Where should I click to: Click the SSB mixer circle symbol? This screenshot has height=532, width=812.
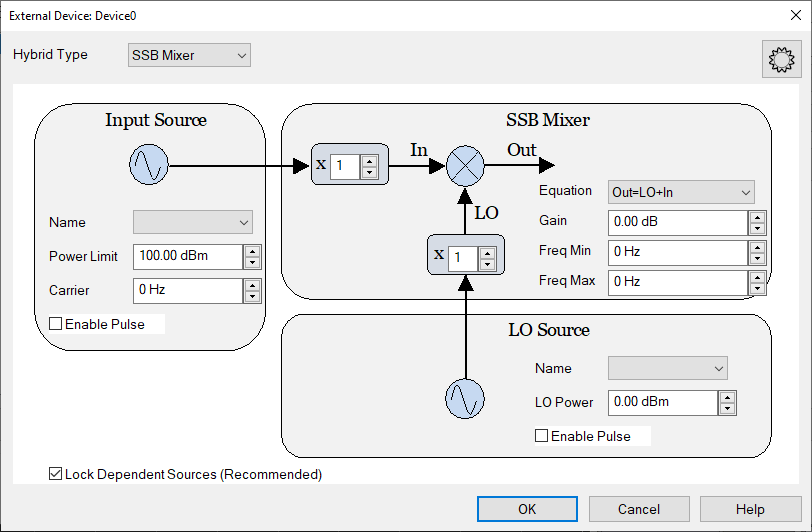(x=465, y=166)
